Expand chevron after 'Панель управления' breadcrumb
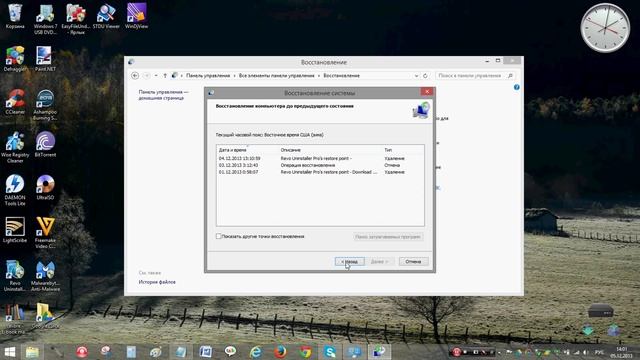 (x=235, y=76)
